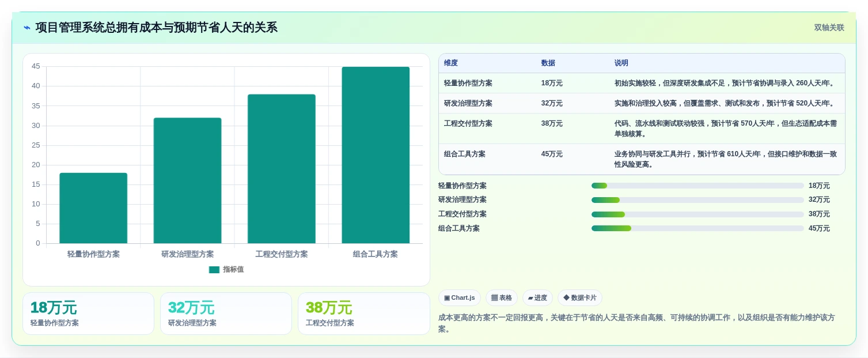The image size is (868, 358).
Task: Click the 维度 column header
Action: tap(451, 63)
